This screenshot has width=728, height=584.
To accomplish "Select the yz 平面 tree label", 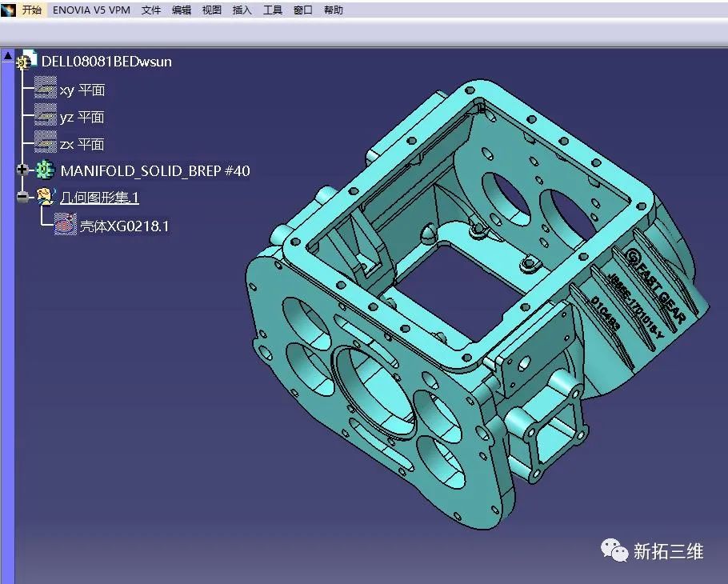I will click(82, 117).
